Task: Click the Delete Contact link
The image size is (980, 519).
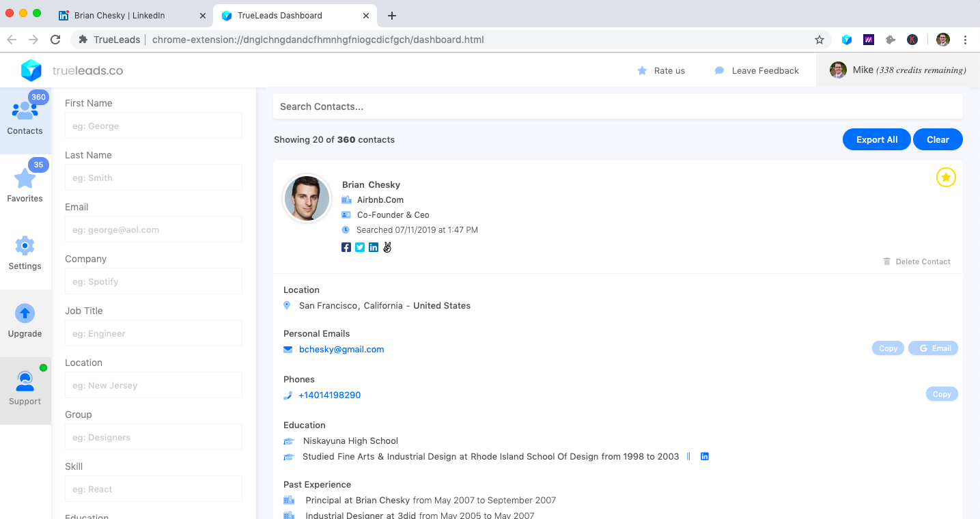Action: point(916,262)
